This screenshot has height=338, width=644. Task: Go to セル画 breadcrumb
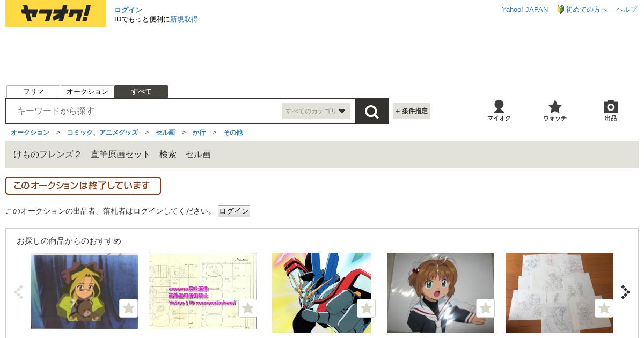point(165,133)
